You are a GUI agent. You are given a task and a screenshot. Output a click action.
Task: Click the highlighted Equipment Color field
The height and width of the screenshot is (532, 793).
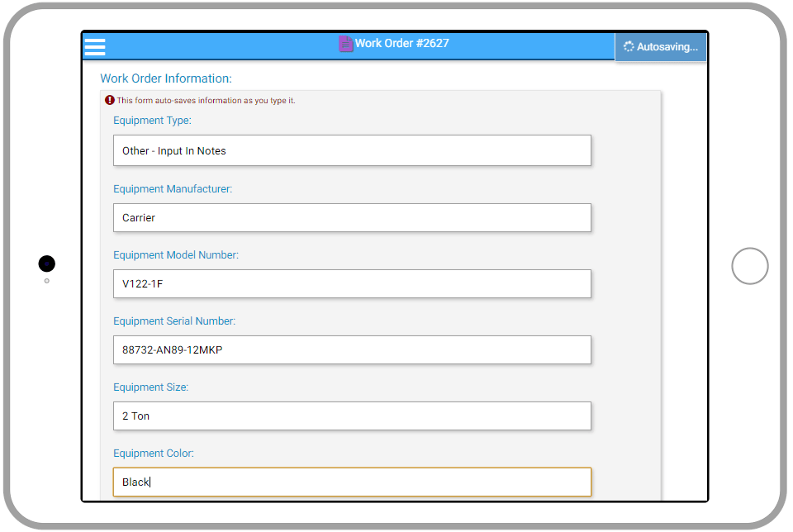pyautogui.click(x=352, y=482)
